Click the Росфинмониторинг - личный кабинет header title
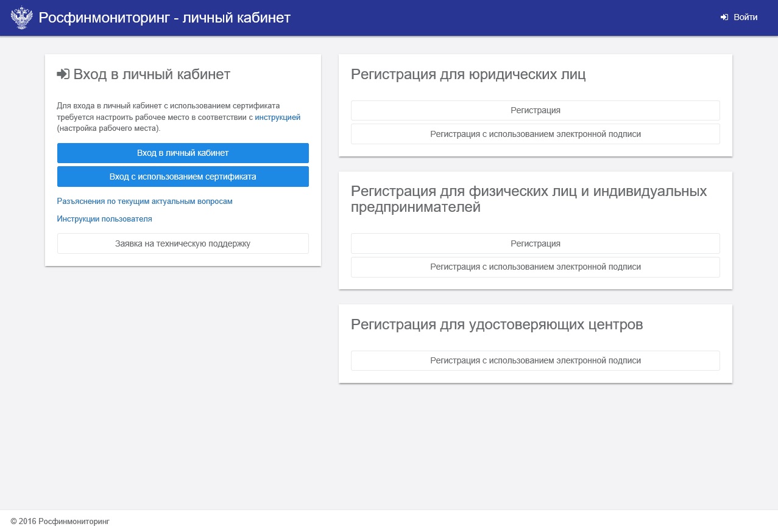 coord(164,18)
